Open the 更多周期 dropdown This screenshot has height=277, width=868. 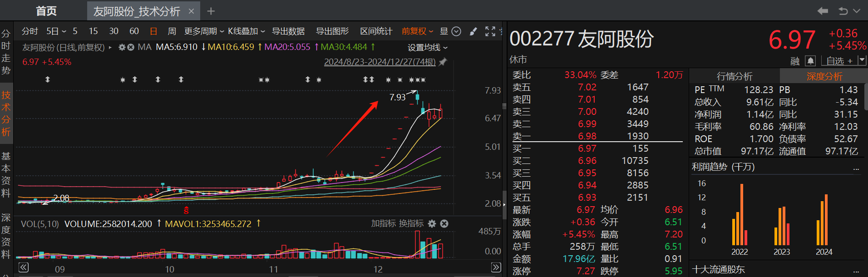coord(204,31)
